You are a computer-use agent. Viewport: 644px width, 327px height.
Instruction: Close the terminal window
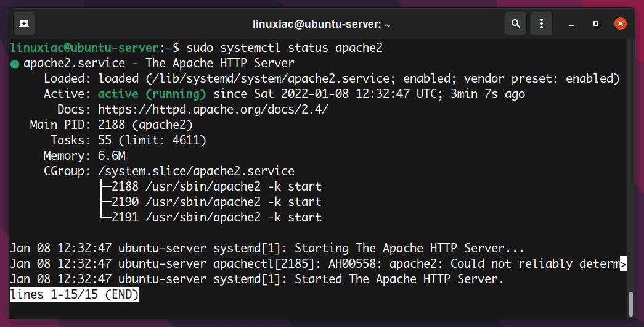pos(620,23)
